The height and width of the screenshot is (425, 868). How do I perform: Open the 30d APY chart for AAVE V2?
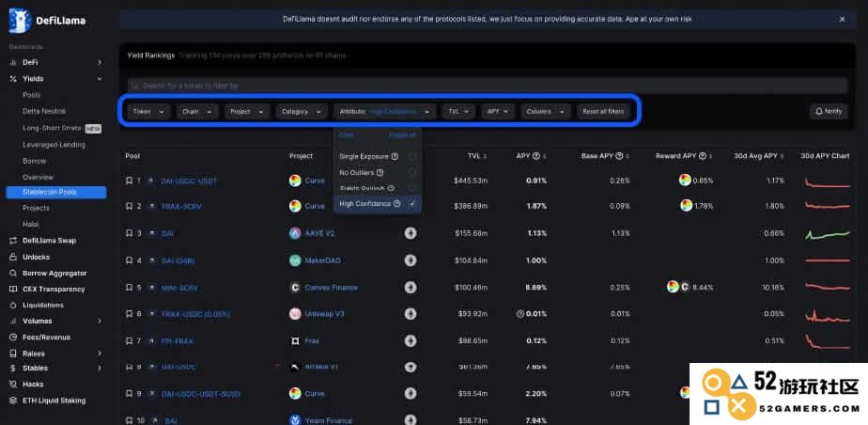(x=827, y=234)
